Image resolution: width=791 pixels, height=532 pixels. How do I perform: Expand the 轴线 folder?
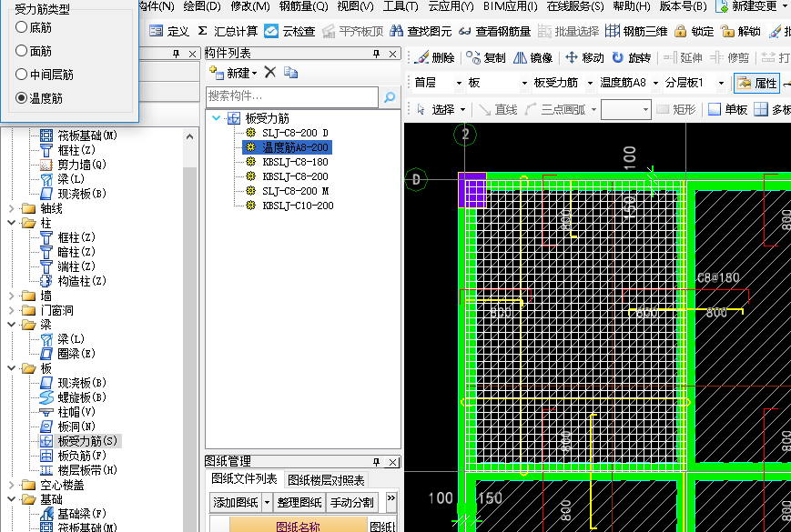tap(12, 208)
